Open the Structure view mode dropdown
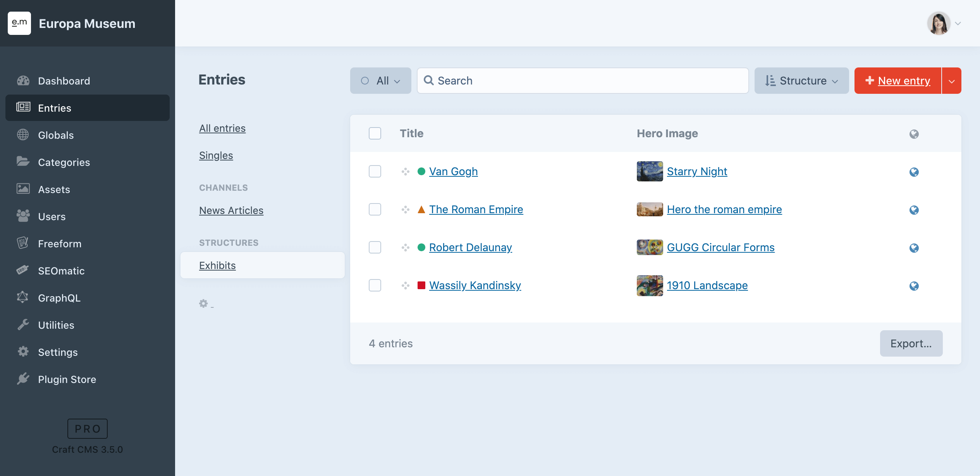The height and width of the screenshot is (476, 980). [801, 81]
